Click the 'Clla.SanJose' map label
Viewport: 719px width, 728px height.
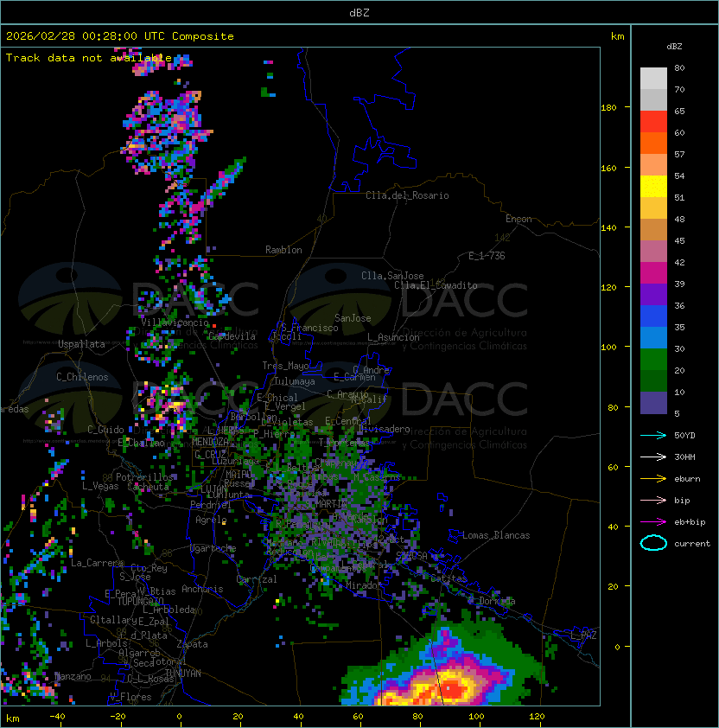click(392, 276)
